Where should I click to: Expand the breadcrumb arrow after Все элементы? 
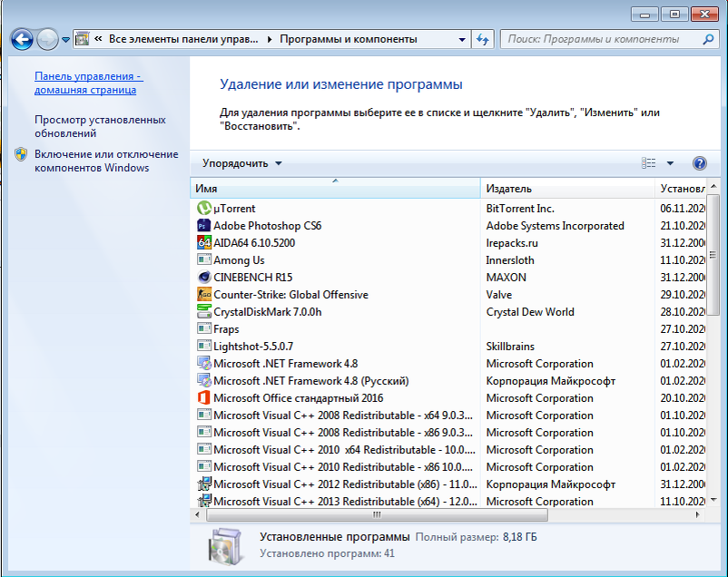click(270, 39)
